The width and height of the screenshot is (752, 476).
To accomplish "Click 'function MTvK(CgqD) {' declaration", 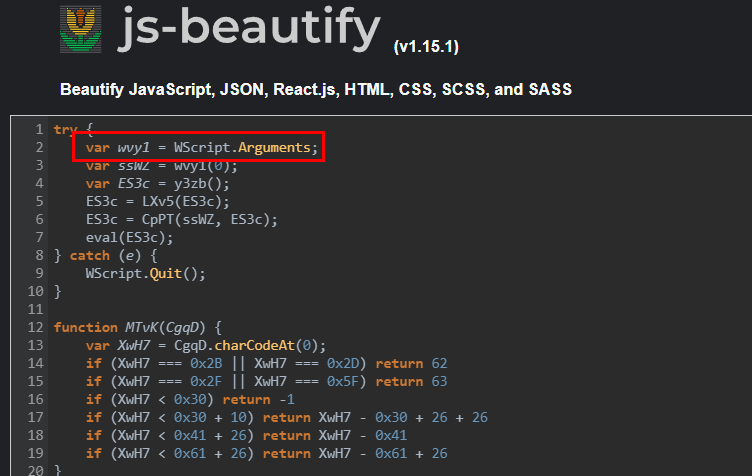I will point(138,327).
